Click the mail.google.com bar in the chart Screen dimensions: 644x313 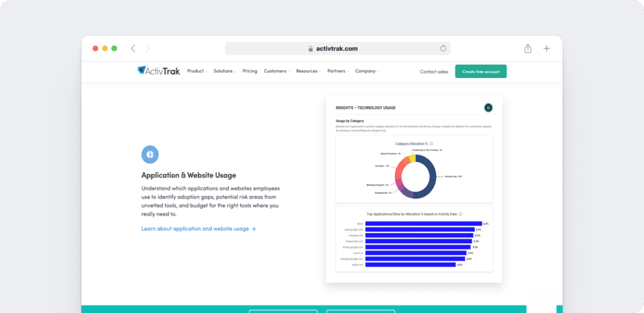(419, 230)
